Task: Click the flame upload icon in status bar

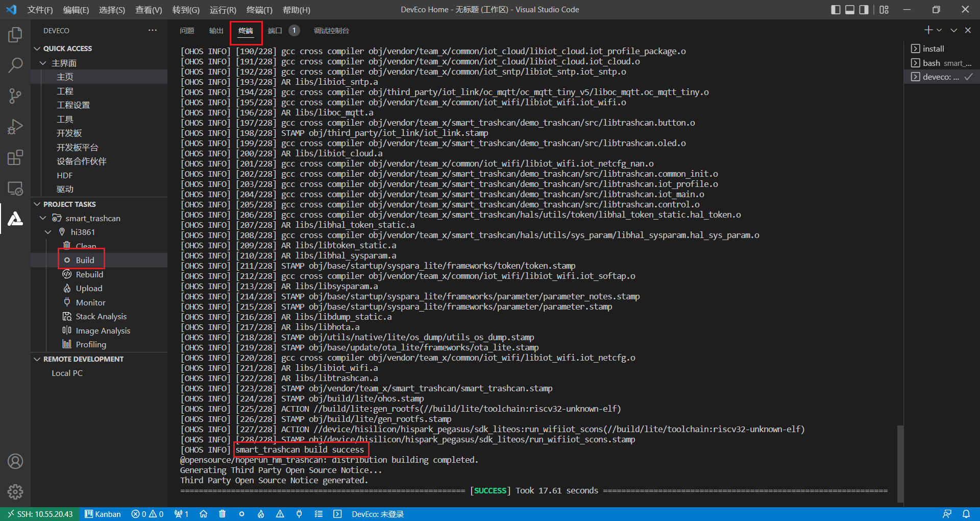Action: tap(261, 514)
